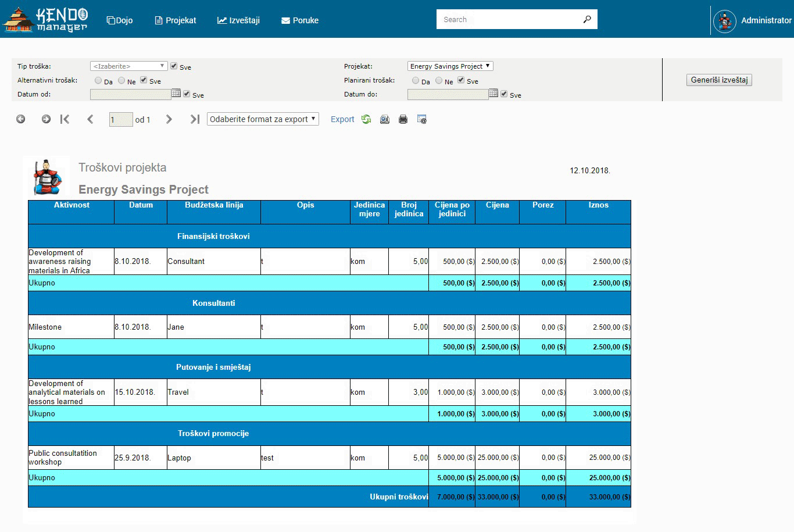Click the search magnifier icon
The width and height of the screenshot is (794, 532).
click(587, 19)
